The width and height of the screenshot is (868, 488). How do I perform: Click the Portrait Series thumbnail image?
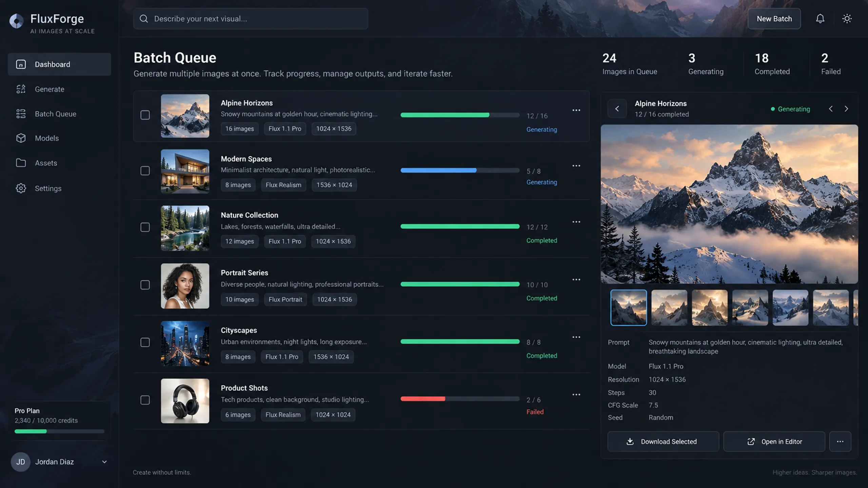(x=185, y=286)
